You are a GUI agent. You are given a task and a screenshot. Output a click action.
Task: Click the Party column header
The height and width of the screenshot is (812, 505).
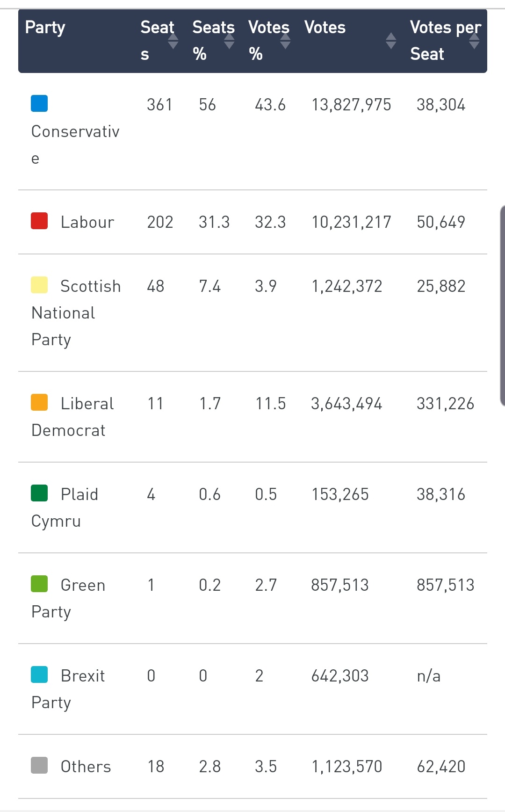click(45, 28)
